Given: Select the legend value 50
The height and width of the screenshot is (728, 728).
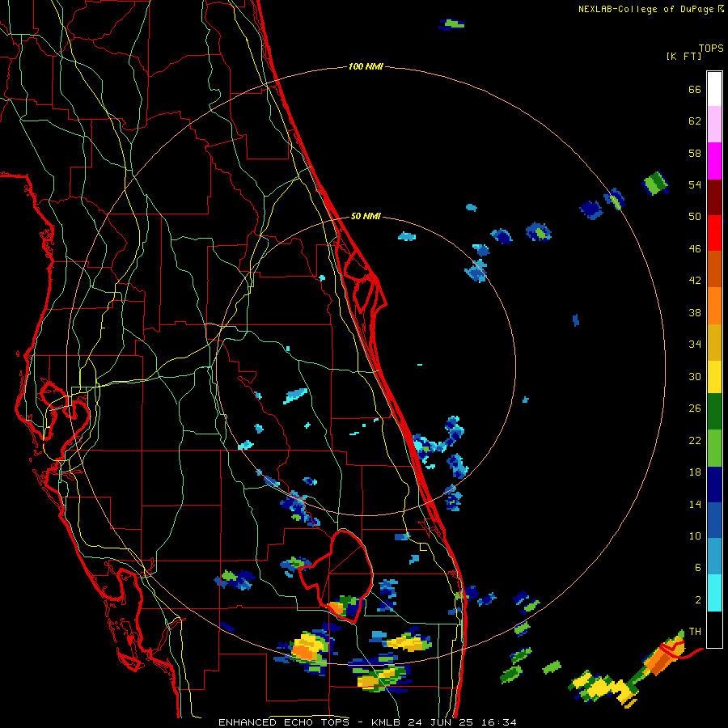Looking at the screenshot, I should pyautogui.click(x=695, y=216).
